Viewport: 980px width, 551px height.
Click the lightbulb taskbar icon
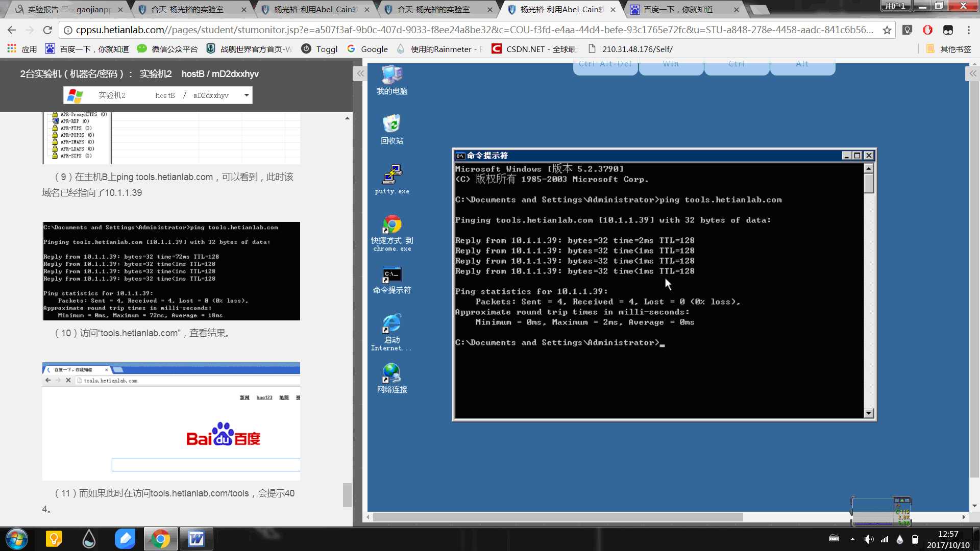54,539
